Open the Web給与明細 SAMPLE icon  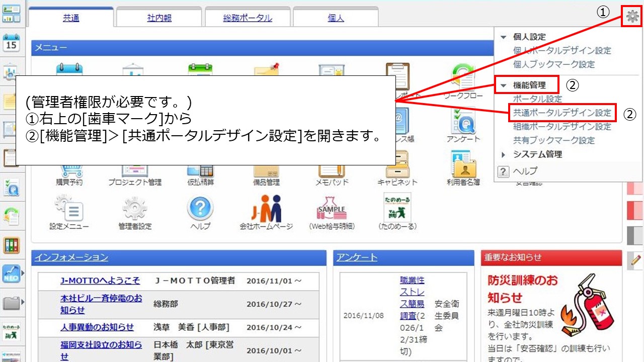pyautogui.click(x=331, y=209)
